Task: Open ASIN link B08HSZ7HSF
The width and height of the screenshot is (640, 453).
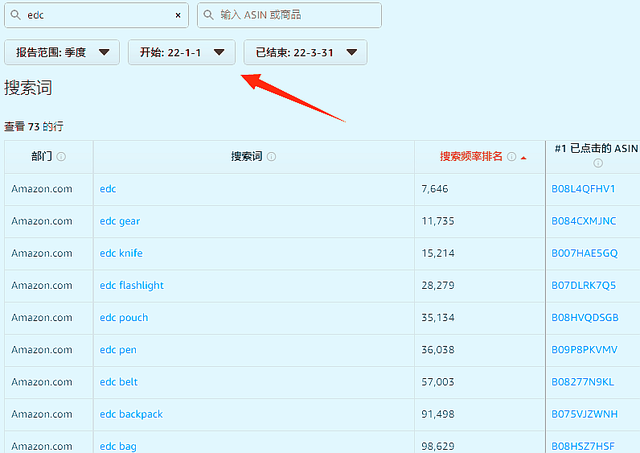Action: (x=583, y=446)
